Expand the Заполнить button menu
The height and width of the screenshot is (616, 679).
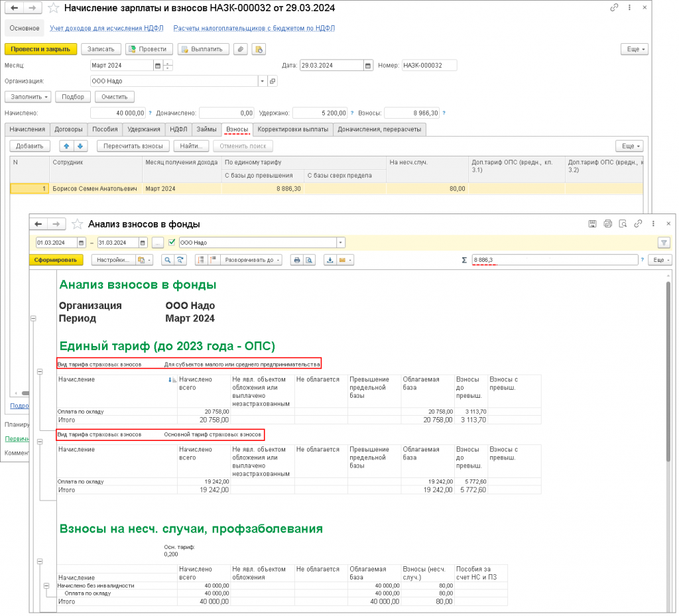(x=28, y=97)
